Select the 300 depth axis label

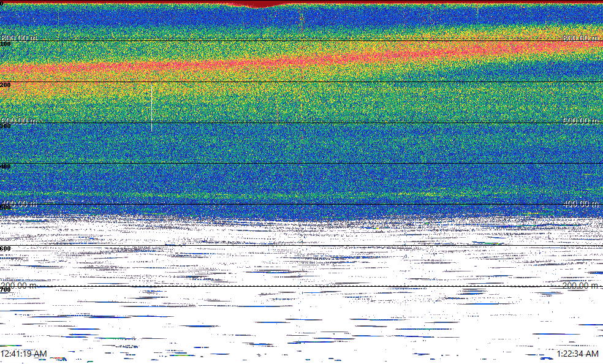(x=6, y=126)
